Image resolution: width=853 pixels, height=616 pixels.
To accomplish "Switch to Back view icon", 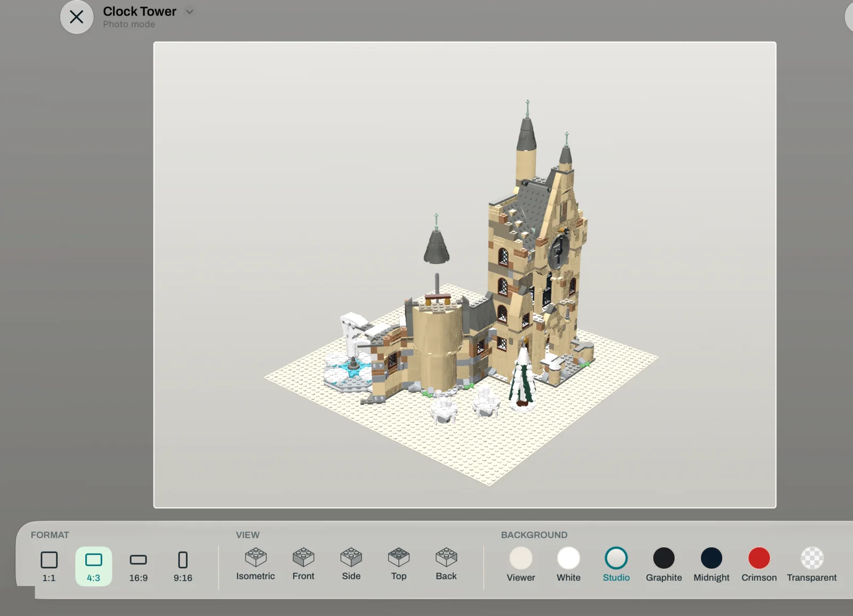I will pos(446,557).
